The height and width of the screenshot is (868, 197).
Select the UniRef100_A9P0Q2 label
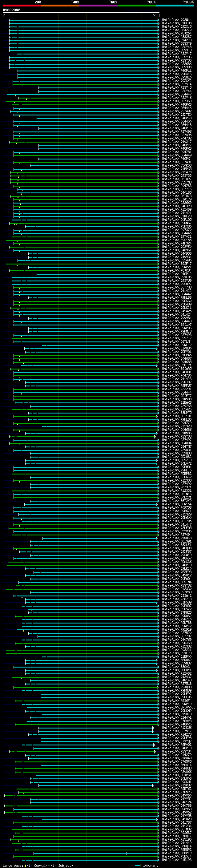(x=177, y=744)
